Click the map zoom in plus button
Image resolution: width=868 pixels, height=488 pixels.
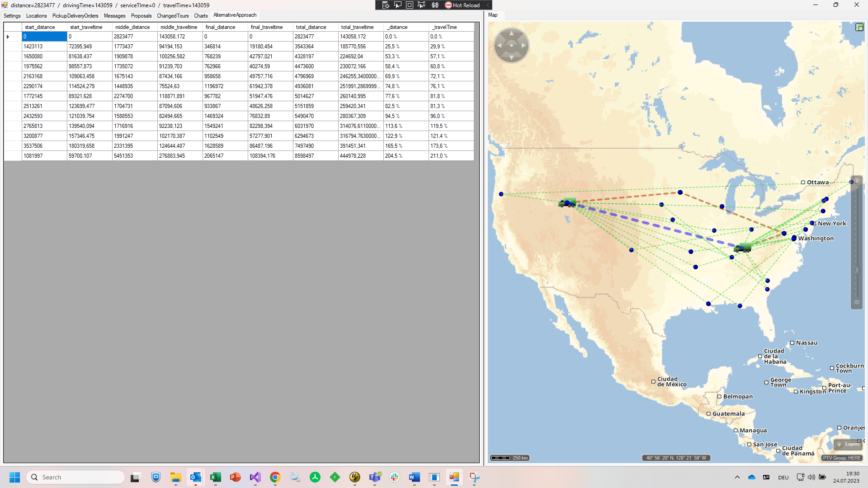point(857,181)
